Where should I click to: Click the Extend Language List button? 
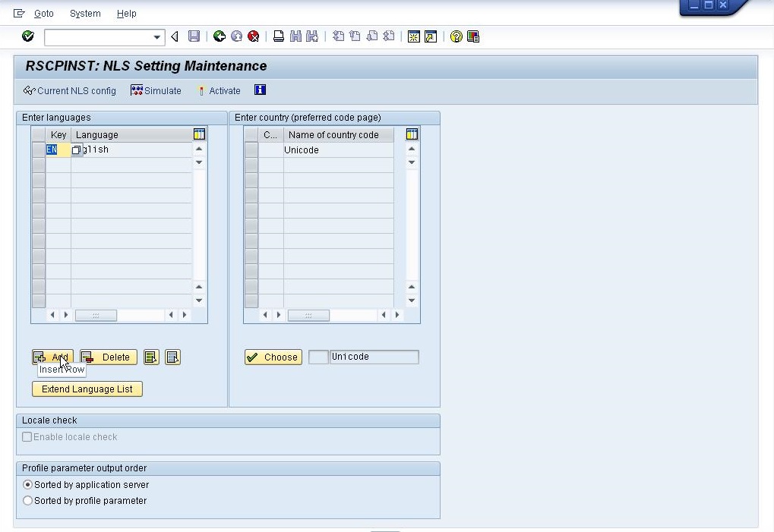(x=87, y=388)
